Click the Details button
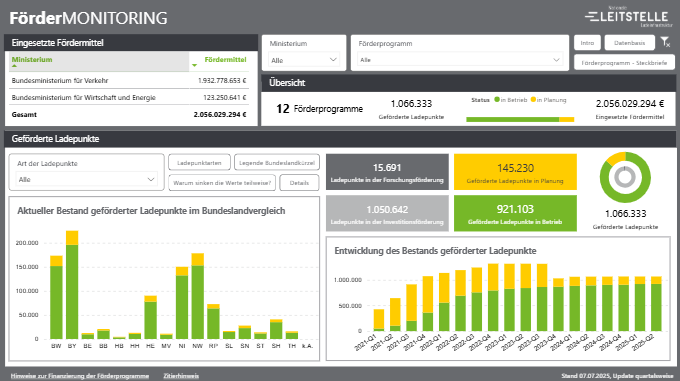 tap(299, 183)
